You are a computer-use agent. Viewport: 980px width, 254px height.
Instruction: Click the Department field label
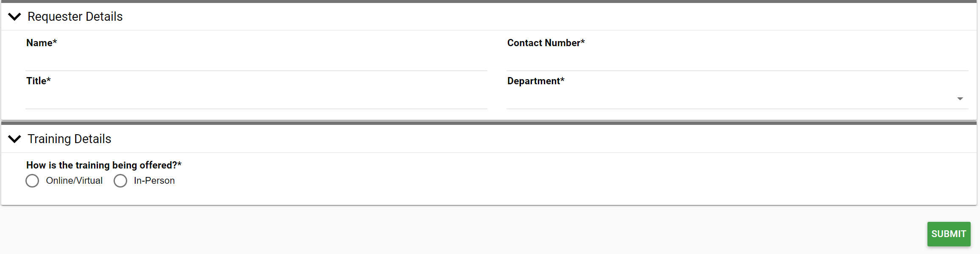coord(535,81)
